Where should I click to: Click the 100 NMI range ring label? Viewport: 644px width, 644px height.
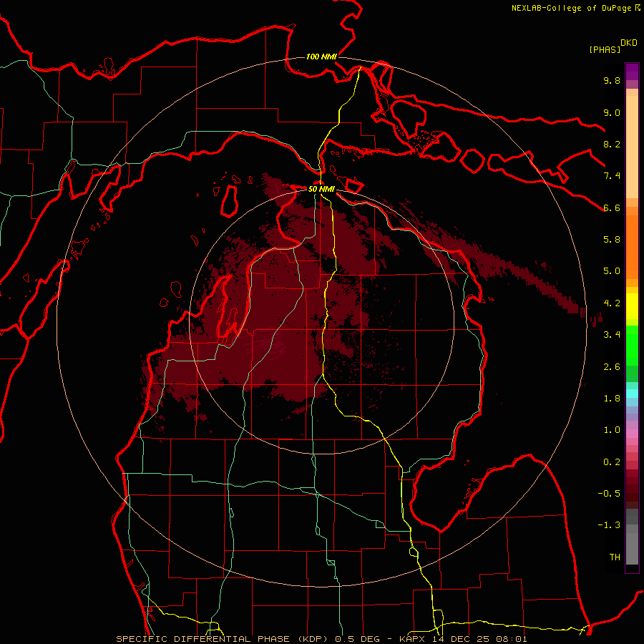(321, 57)
